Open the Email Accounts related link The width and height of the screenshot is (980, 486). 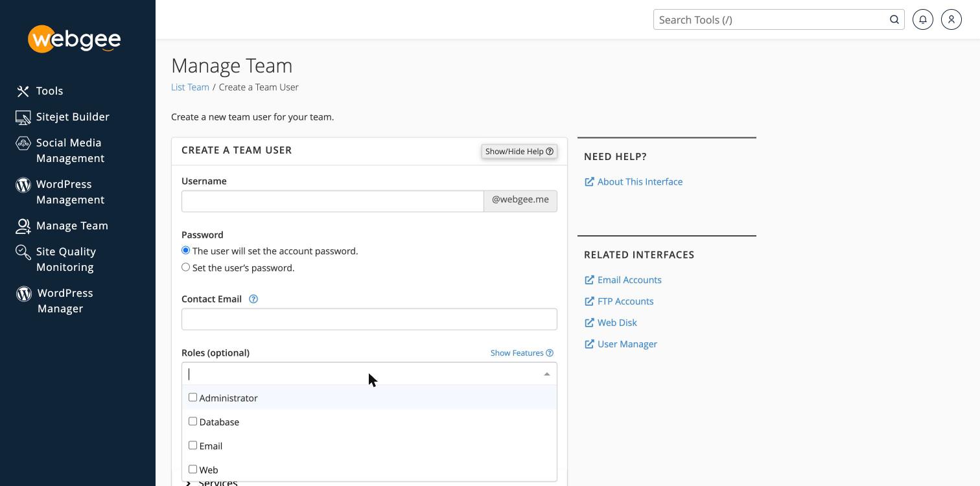[629, 280]
